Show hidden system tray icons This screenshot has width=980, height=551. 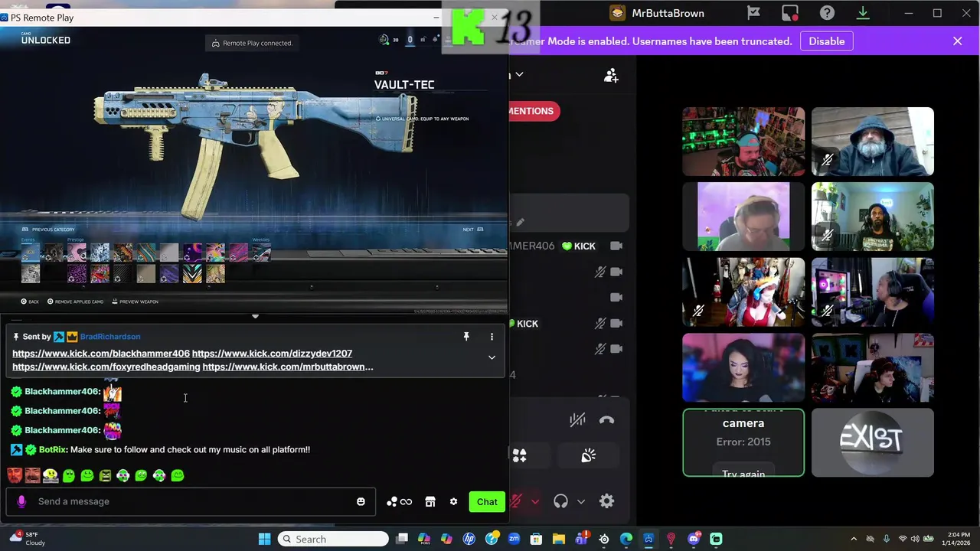[854, 539]
